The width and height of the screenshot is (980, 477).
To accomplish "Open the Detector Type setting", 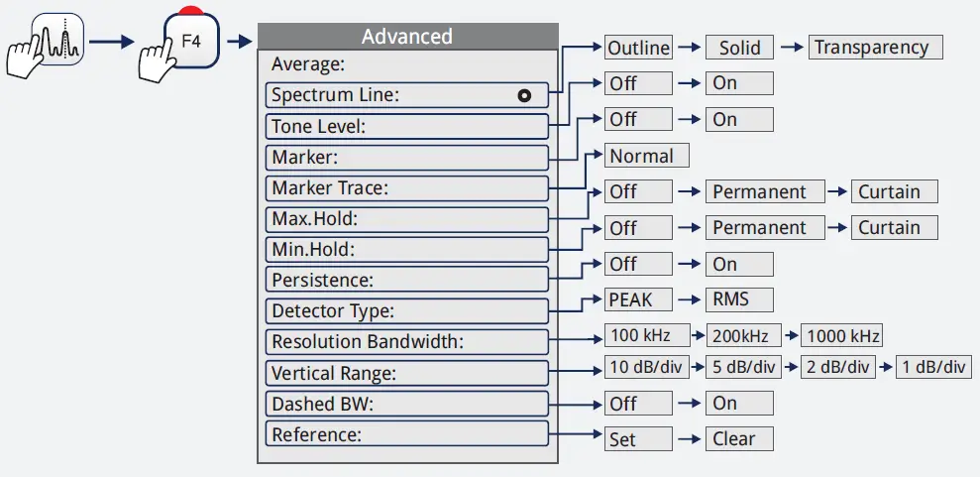I will click(x=407, y=310).
